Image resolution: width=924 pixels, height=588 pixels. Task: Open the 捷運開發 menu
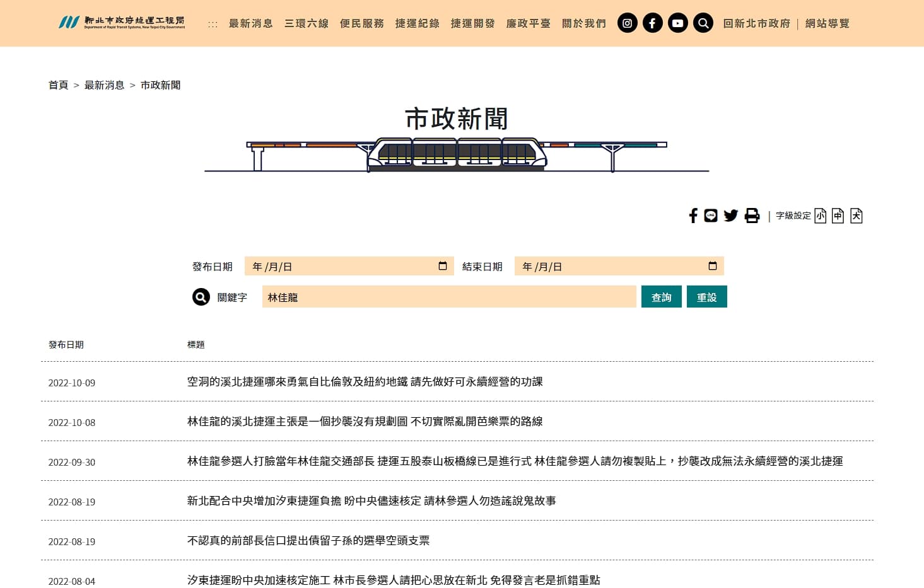pyautogui.click(x=473, y=23)
